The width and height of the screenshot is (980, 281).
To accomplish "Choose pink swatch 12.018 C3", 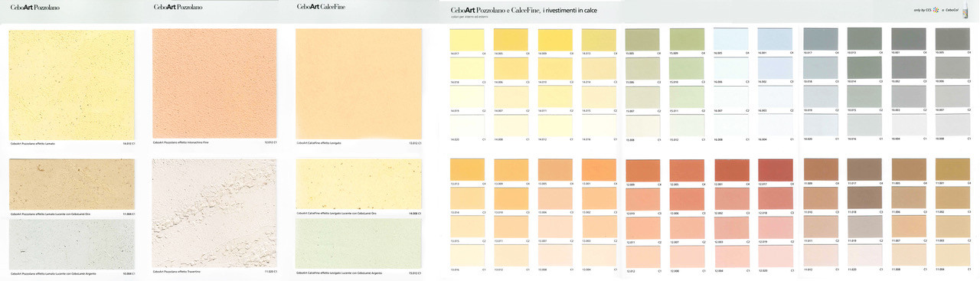I will point(775,199).
